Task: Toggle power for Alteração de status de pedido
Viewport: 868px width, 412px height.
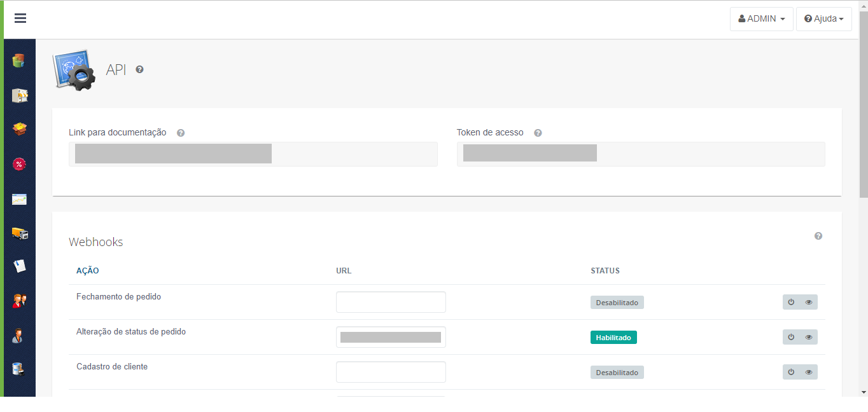Action: tap(791, 337)
